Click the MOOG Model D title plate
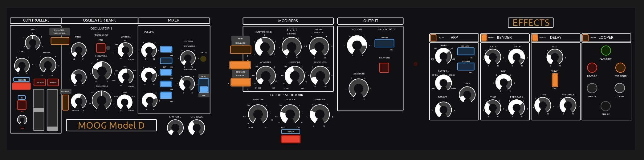644x160 pixels. coord(111,125)
